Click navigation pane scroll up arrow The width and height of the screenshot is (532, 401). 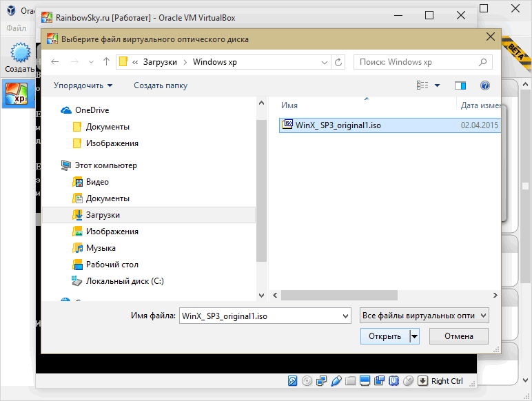pos(261,103)
